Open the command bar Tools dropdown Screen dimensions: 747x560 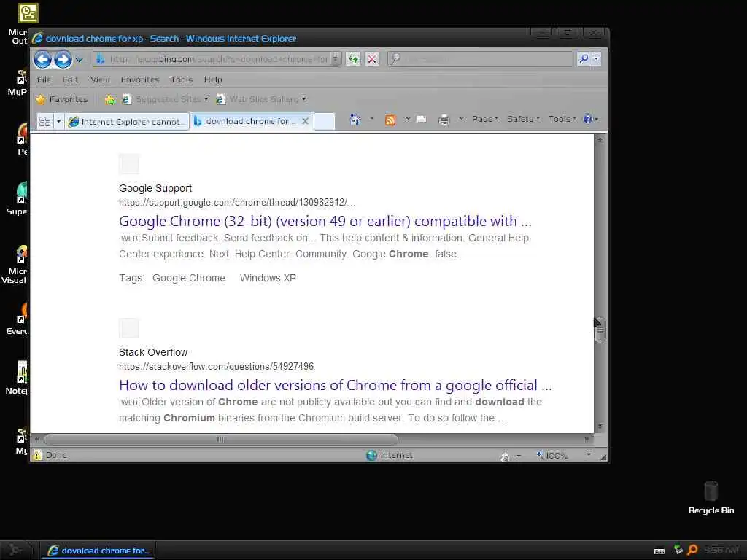click(x=562, y=119)
